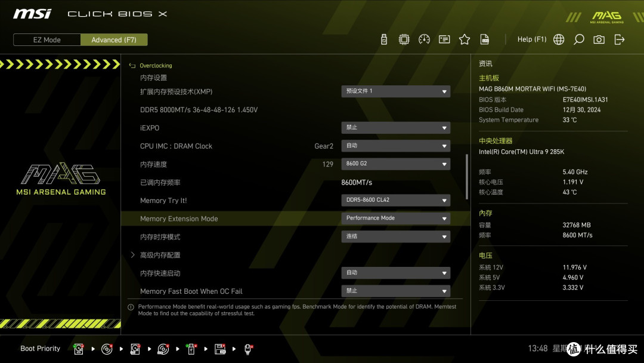Click the back arrow beside Overclocking
The width and height of the screenshot is (644, 363).
[x=132, y=65]
